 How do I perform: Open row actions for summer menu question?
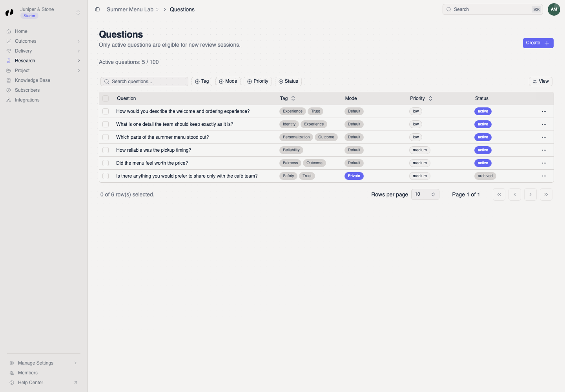[x=544, y=137]
